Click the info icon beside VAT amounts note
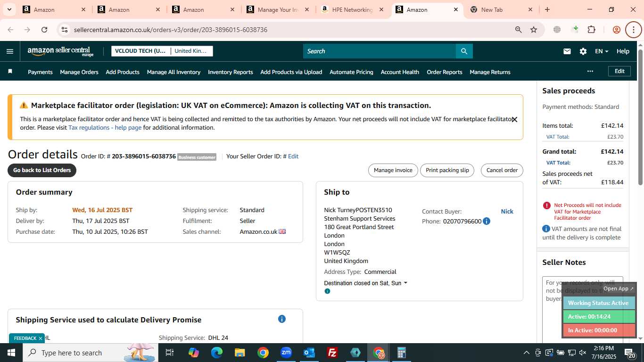 pos(546,229)
